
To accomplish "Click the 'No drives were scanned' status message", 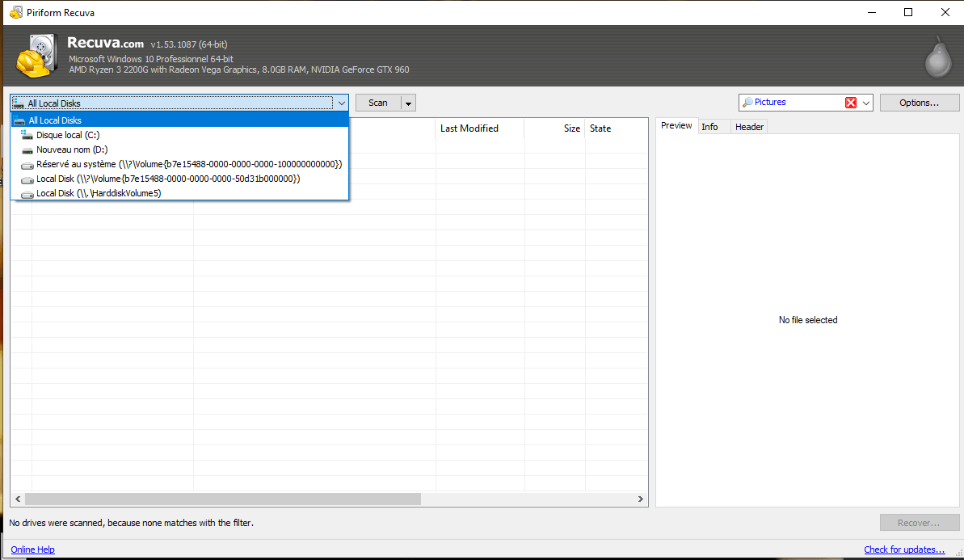I will point(131,523).
